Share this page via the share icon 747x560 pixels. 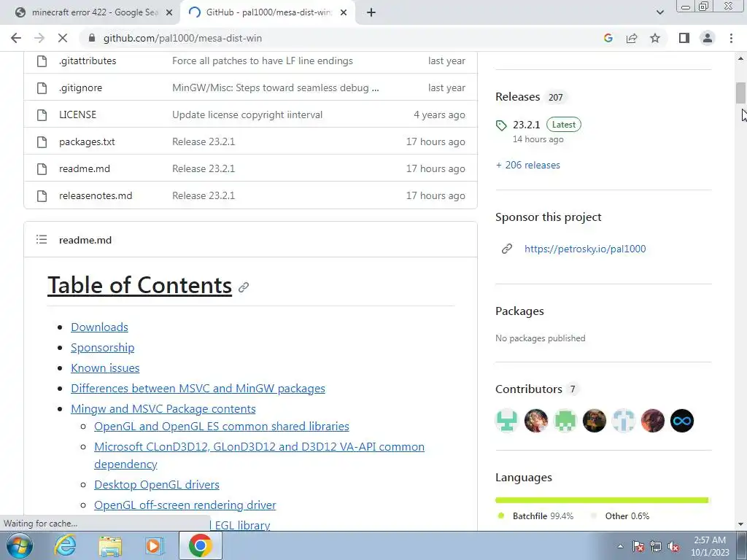[x=632, y=38]
